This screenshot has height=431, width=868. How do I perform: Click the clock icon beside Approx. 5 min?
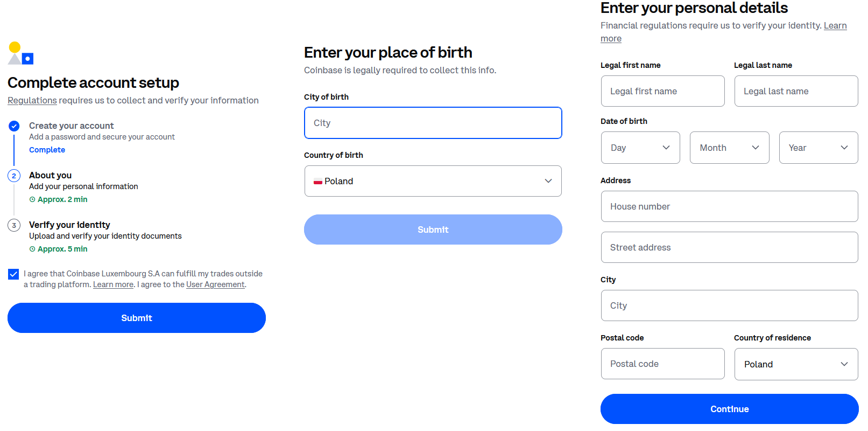[x=32, y=249]
